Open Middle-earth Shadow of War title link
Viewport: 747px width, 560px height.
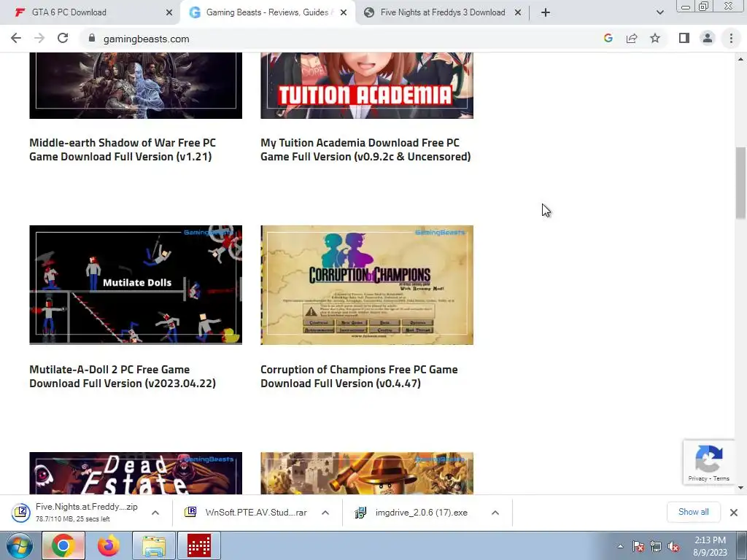123,149
